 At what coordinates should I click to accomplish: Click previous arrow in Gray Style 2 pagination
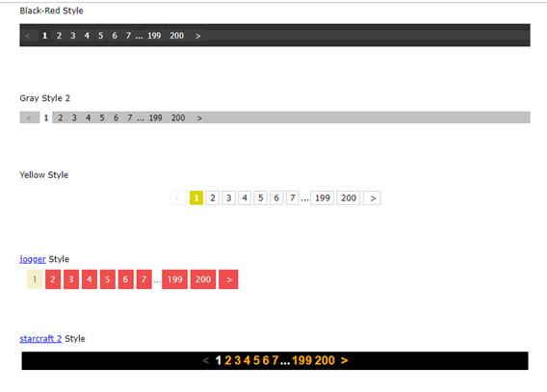click(x=29, y=118)
